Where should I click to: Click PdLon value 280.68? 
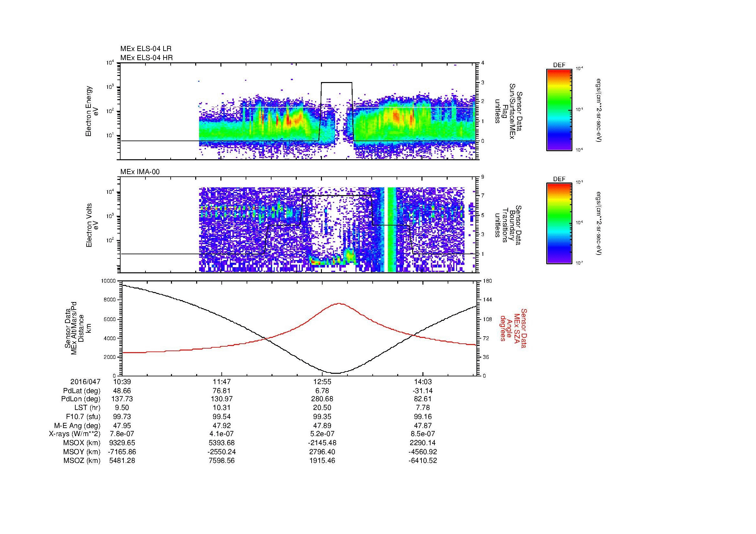coord(322,399)
